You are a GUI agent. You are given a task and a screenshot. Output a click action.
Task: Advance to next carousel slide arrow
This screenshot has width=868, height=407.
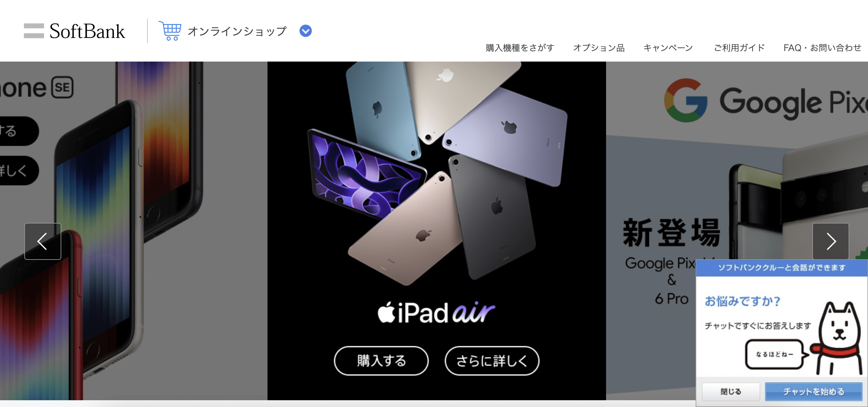point(830,241)
